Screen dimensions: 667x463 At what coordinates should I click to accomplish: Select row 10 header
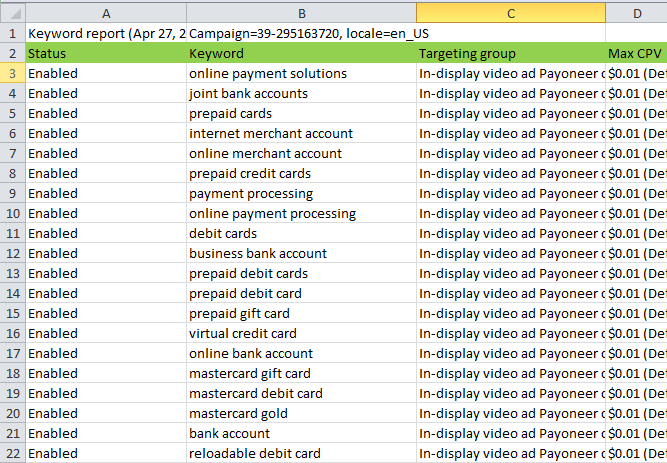(13, 213)
